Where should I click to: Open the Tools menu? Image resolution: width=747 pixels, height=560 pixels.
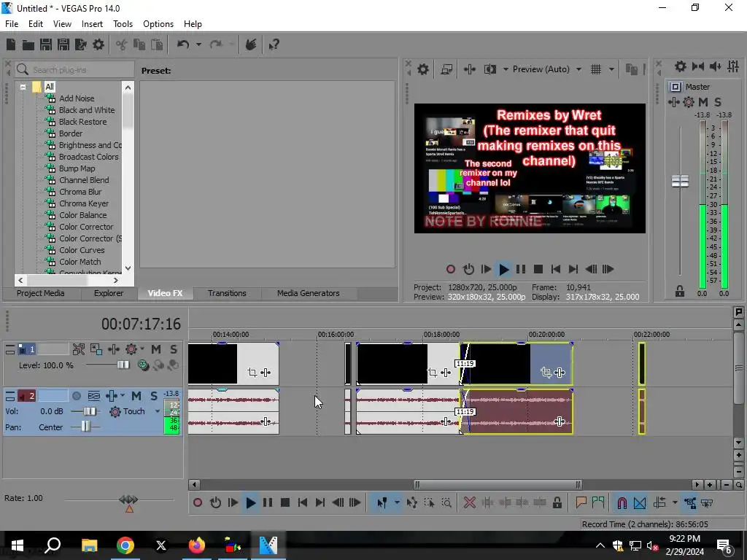coord(123,24)
